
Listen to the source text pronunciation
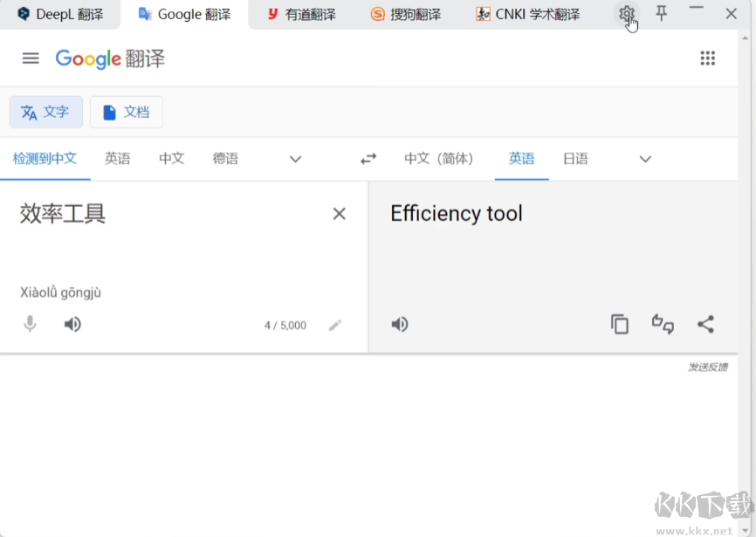tap(72, 324)
